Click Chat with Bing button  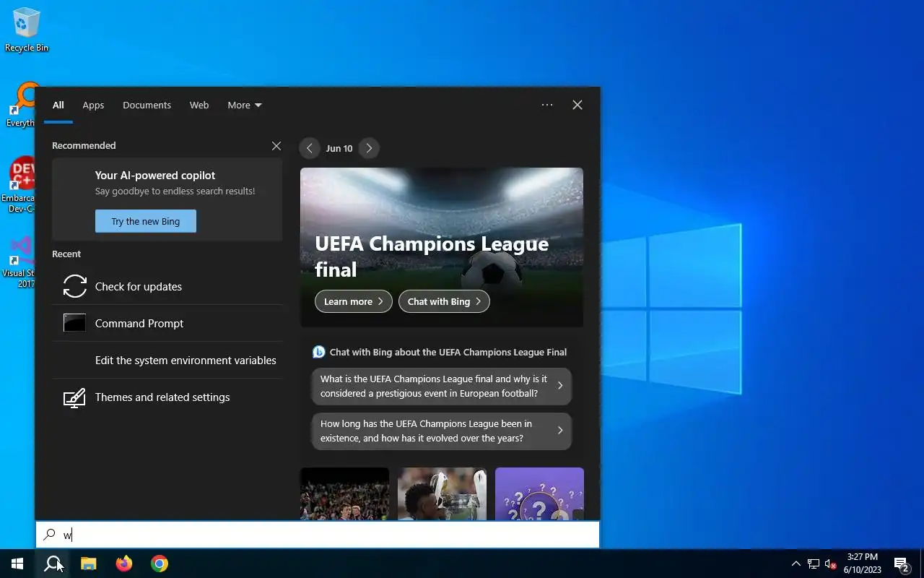(444, 301)
